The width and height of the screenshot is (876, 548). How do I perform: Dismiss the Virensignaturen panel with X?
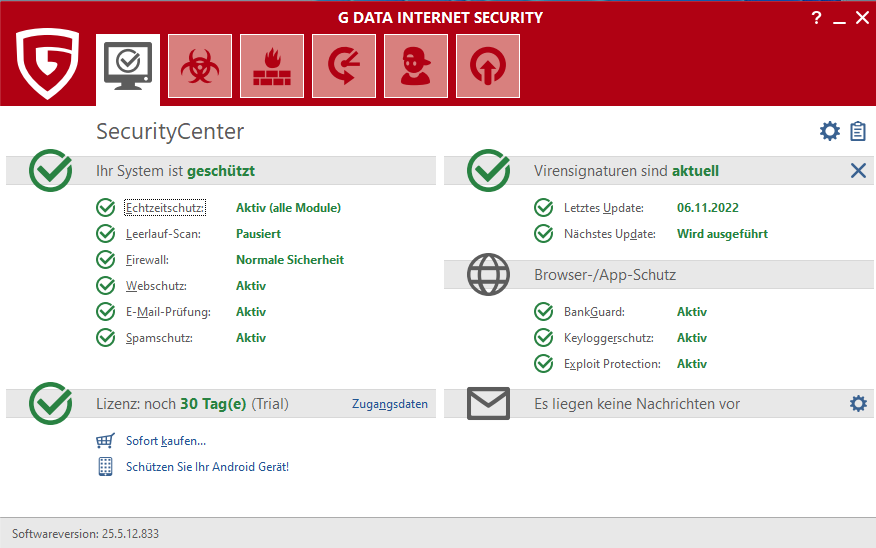(858, 170)
